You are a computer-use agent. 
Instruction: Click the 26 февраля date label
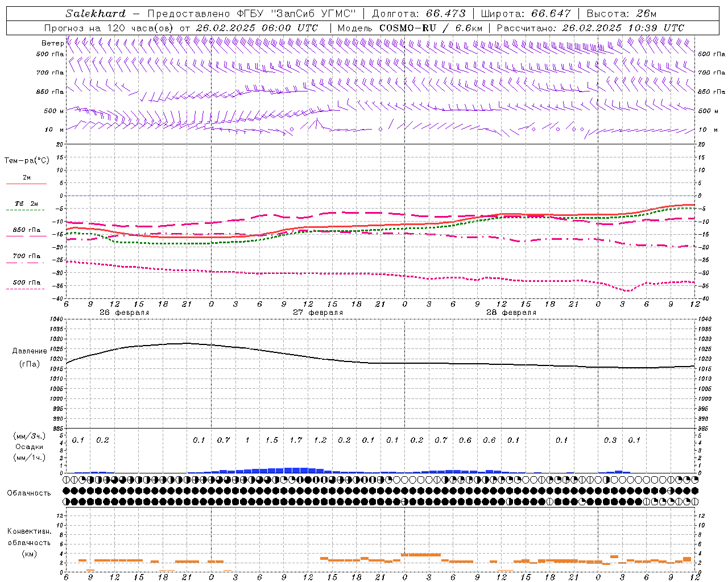tap(124, 313)
